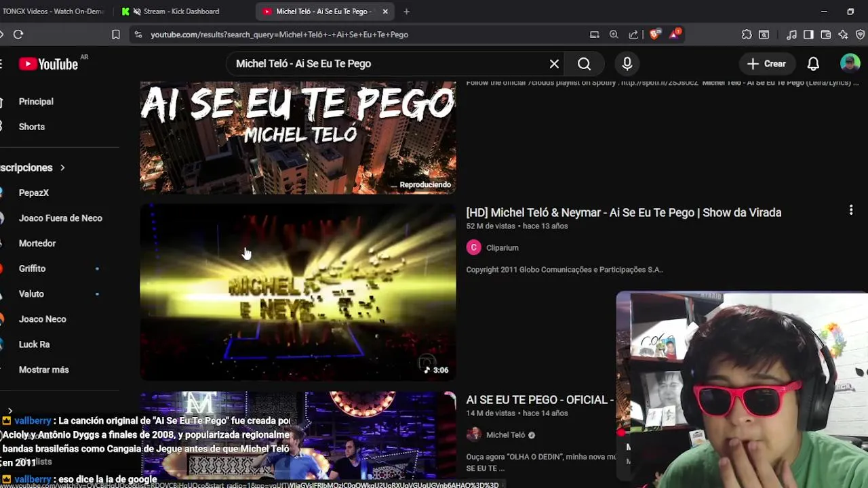Screen dimensions: 868x488
Task: Clear the search box with the X
Action: tap(554, 64)
